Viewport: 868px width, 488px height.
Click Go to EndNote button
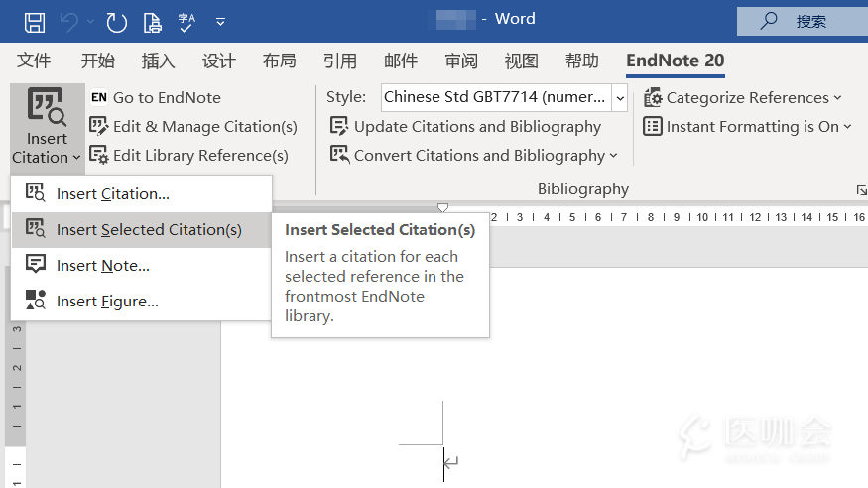coord(156,98)
